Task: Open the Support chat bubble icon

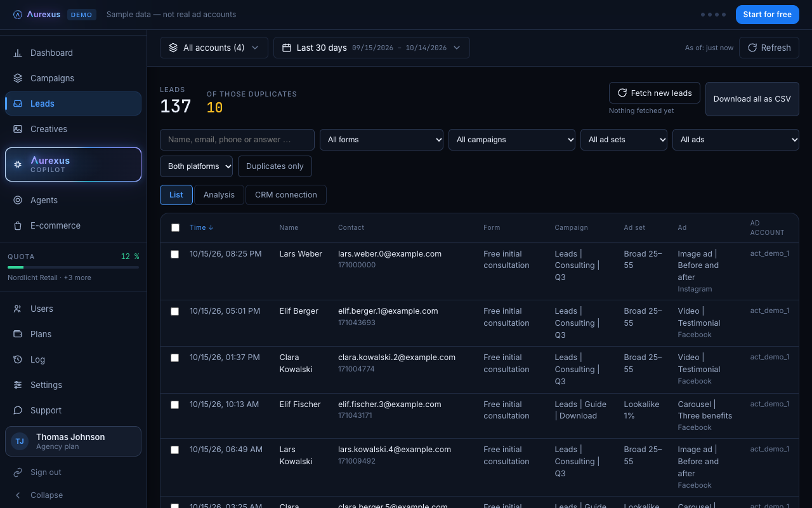Action: click(18, 410)
